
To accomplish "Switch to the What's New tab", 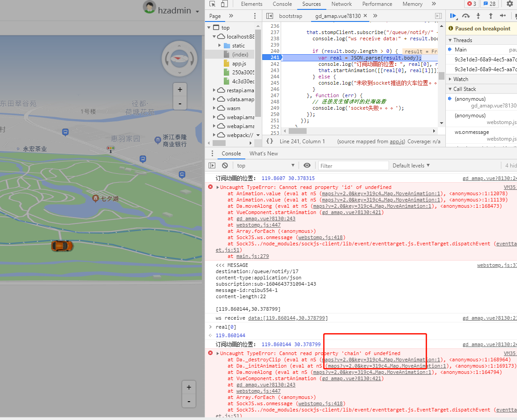I will coord(263,153).
